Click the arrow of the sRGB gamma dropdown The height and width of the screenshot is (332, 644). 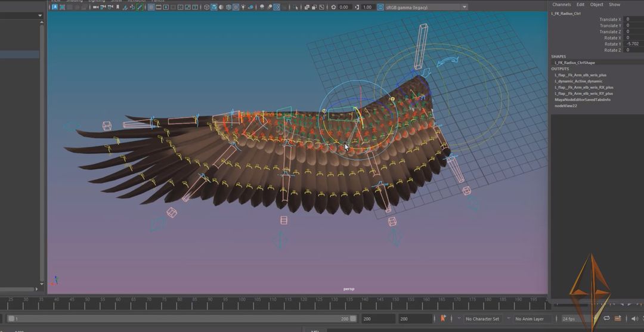tap(465, 7)
